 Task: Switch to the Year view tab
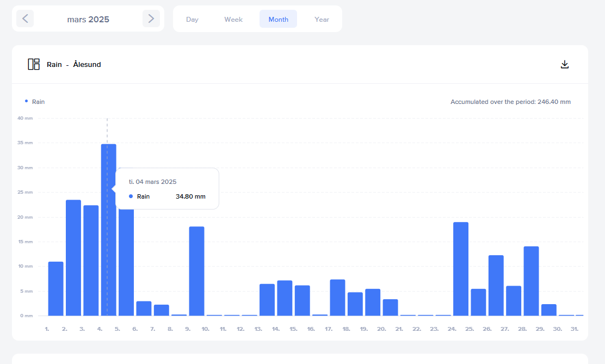322,19
